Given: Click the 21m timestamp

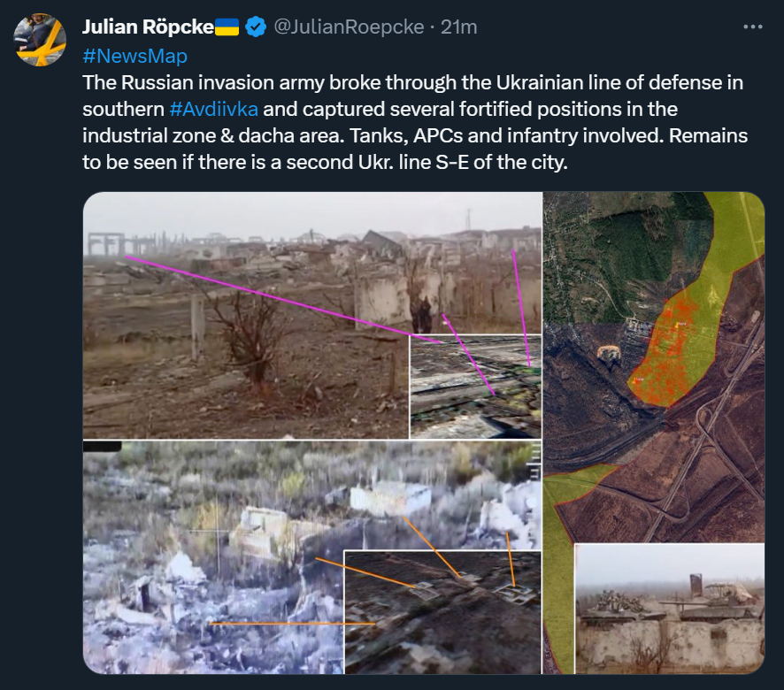Looking at the screenshot, I should click(x=459, y=27).
